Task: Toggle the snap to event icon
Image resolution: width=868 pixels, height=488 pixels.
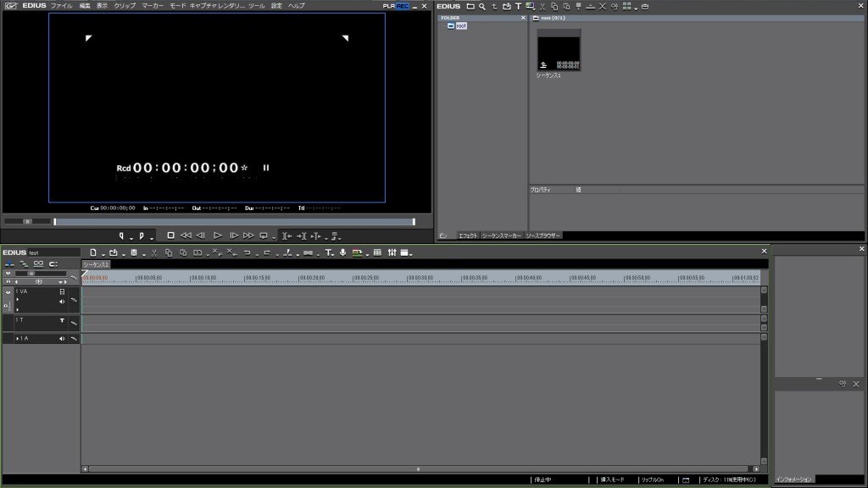Action: click(x=53, y=264)
